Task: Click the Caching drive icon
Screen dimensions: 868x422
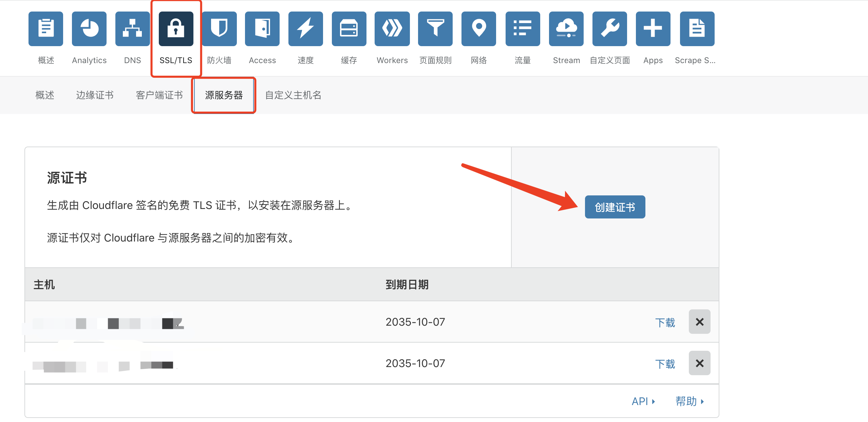Action: [349, 29]
